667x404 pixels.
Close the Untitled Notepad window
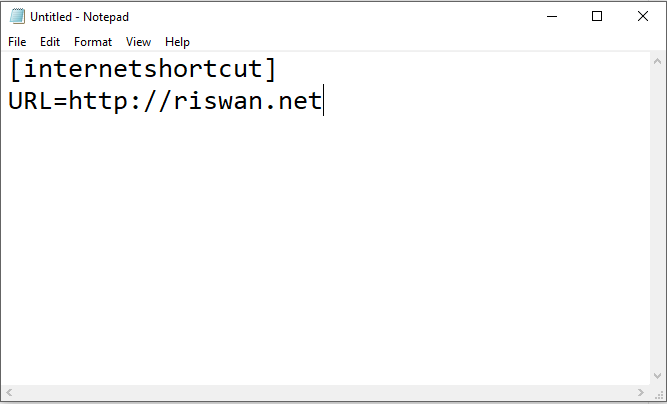coord(642,16)
